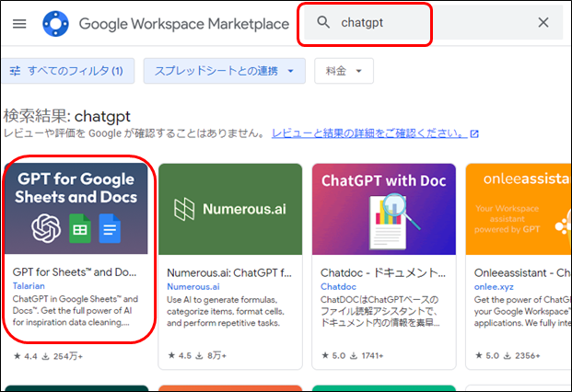Click the Numerous.ai developer name
Image resolution: width=572 pixels, height=392 pixels.
click(x=193, y=287)
